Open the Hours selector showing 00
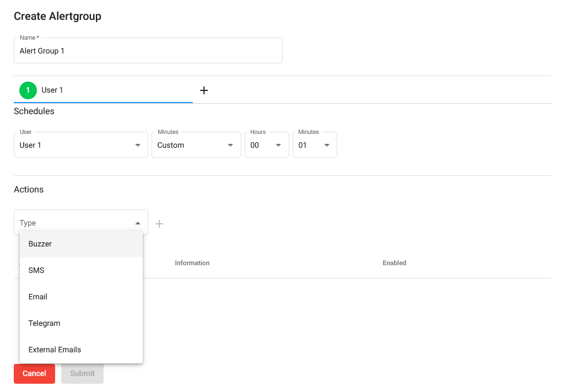The height and width of the screenshot is (392, 566). click(x=267, y=144)
